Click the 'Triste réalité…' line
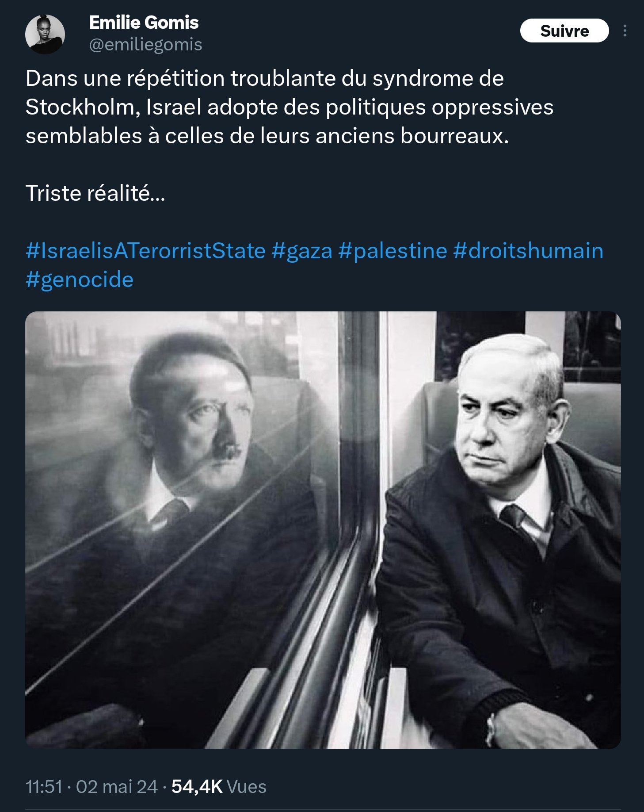The width and height of the screenshot is (644, 812). (95, 193)
